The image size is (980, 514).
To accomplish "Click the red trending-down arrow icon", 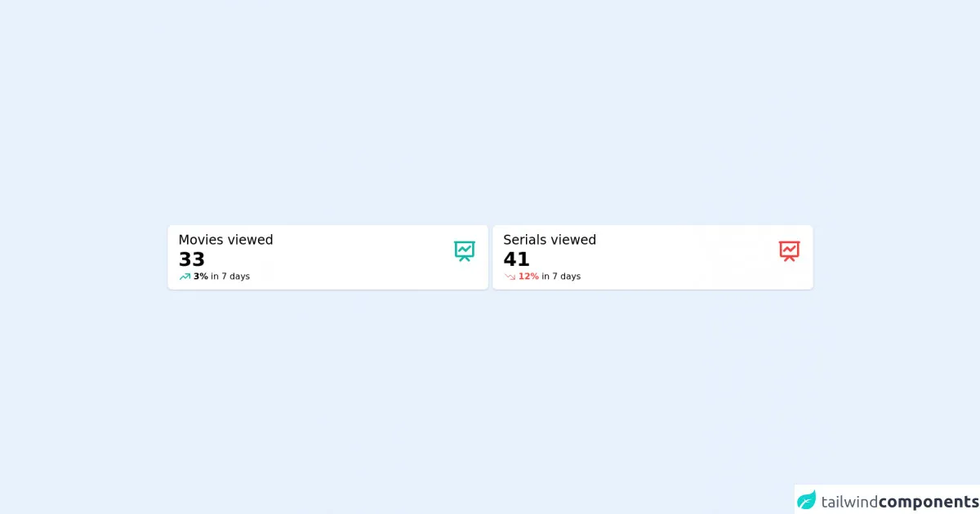I will pos(510,277).
